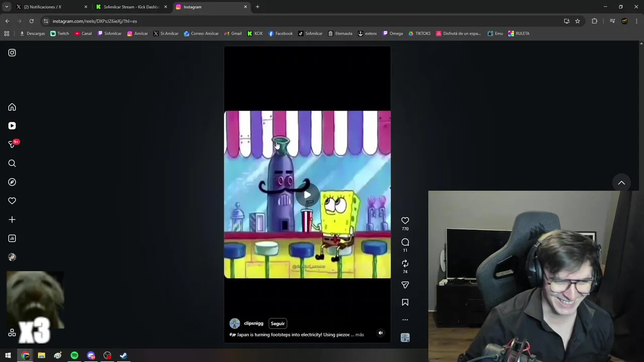Viewport: 644px width, 362px height.
Task: Open the Explore compass icon
Action: tap(12, 182)
